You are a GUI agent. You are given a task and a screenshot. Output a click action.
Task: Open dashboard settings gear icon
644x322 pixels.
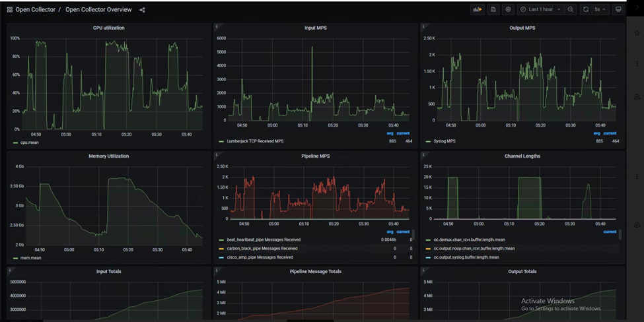click(508, 10)
